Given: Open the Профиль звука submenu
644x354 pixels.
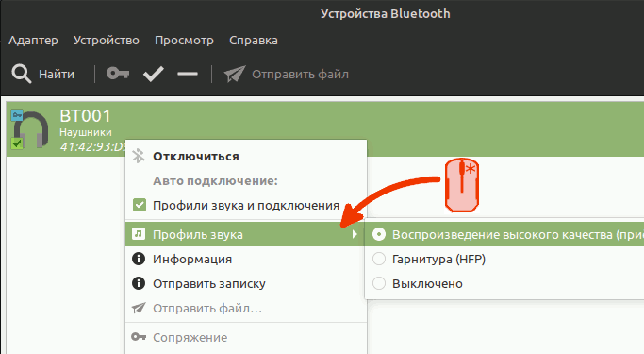Looking at the screenshot, I should pos(246,234).
